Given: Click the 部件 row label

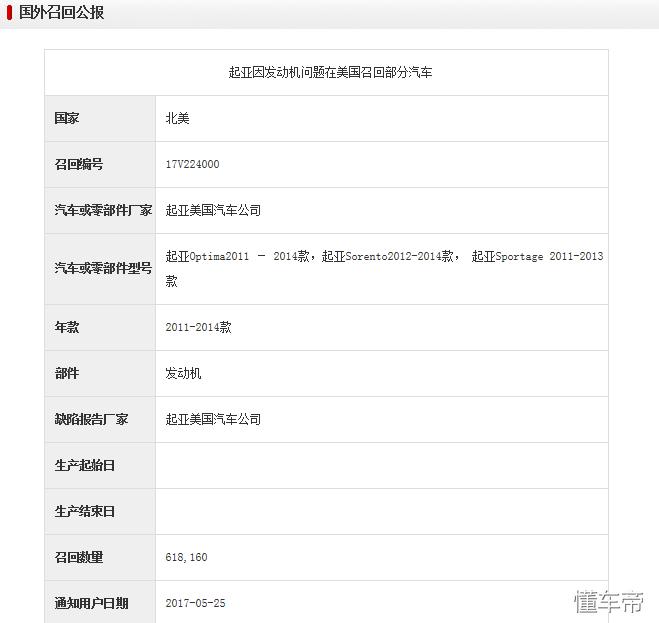Looking at the screenshot, I should click(x=67, y=373).
